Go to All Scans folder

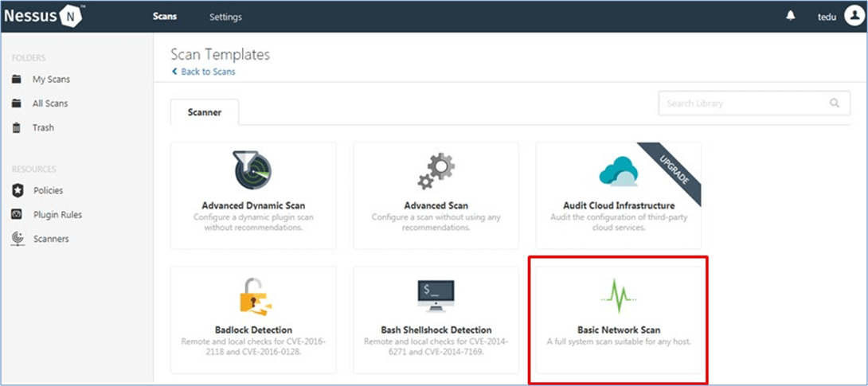pyautogui.click(x=50, y=103)
